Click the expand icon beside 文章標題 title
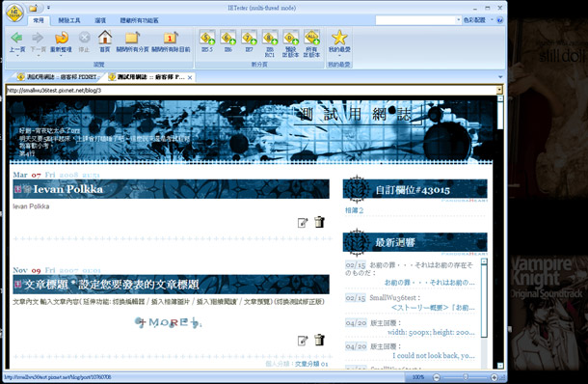This screenshot has height=384, width=588. pos(18,285)
